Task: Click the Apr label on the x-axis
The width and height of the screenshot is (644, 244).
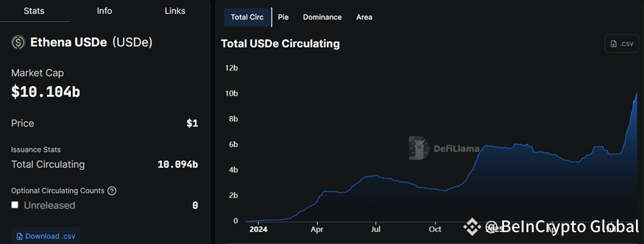Action: (316, 229)
